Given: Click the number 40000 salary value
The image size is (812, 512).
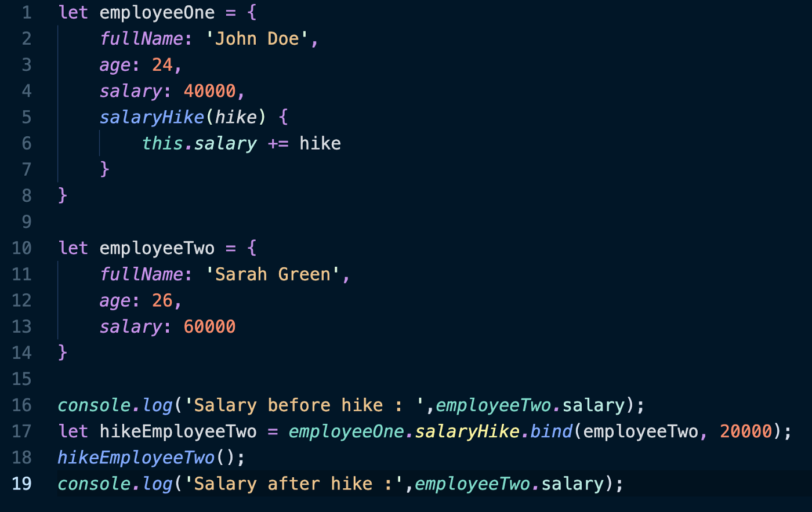Looking at the screenshot, I should pyautogui.click(x=209, y=91).
